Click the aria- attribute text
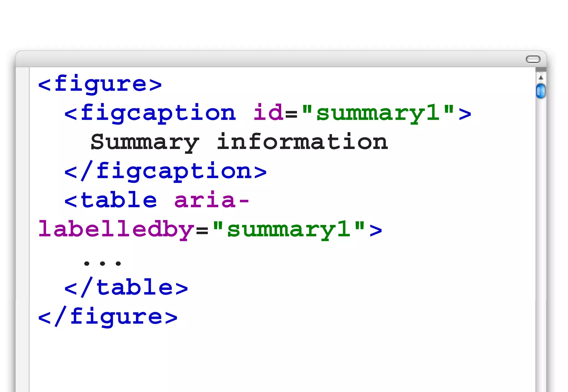 (x=212, y=199)
